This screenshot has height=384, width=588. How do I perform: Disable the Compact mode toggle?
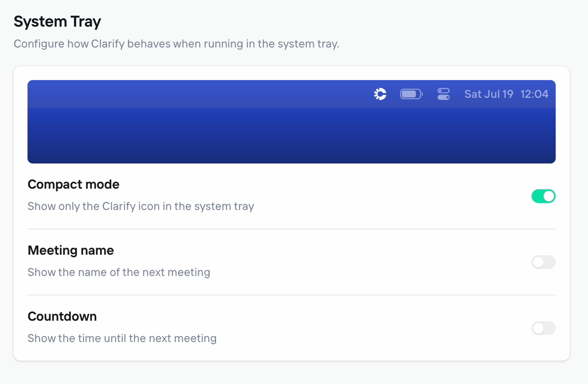543,196
